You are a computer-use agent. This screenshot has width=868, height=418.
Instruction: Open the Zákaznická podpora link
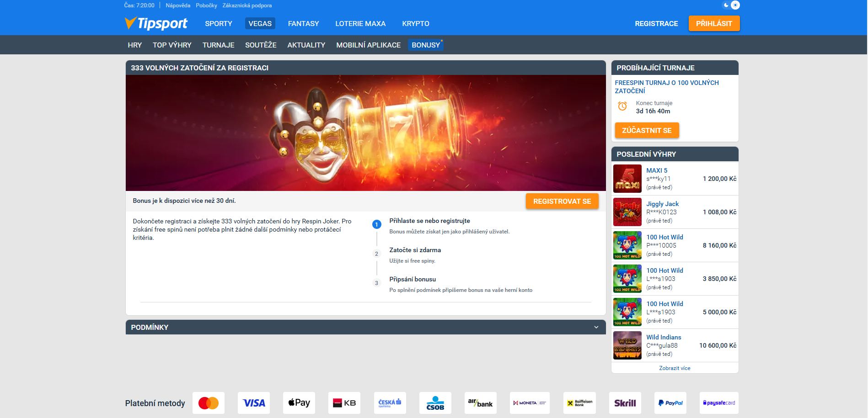247,5
